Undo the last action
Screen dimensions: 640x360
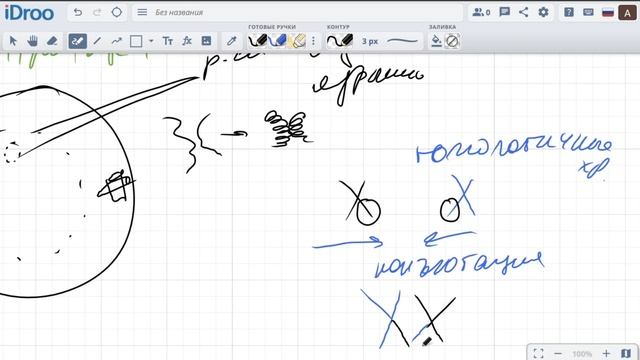78,12
